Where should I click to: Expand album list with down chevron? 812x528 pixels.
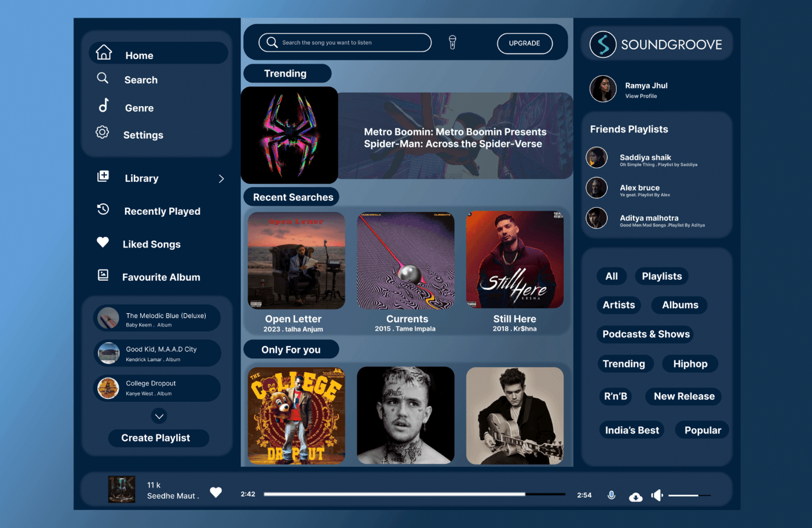pos(159,416)
